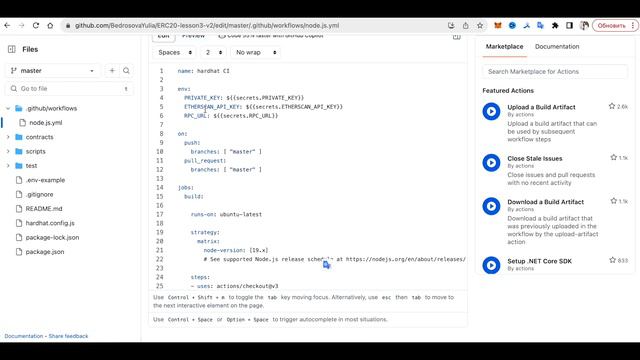
Task: Expand the contracts folder
Action: tap(8, 137)
